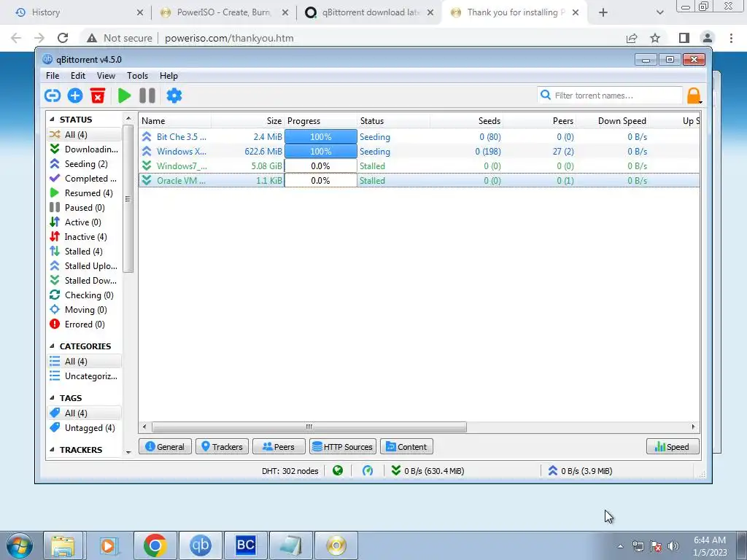Select the Moving (0) filter

85,310
